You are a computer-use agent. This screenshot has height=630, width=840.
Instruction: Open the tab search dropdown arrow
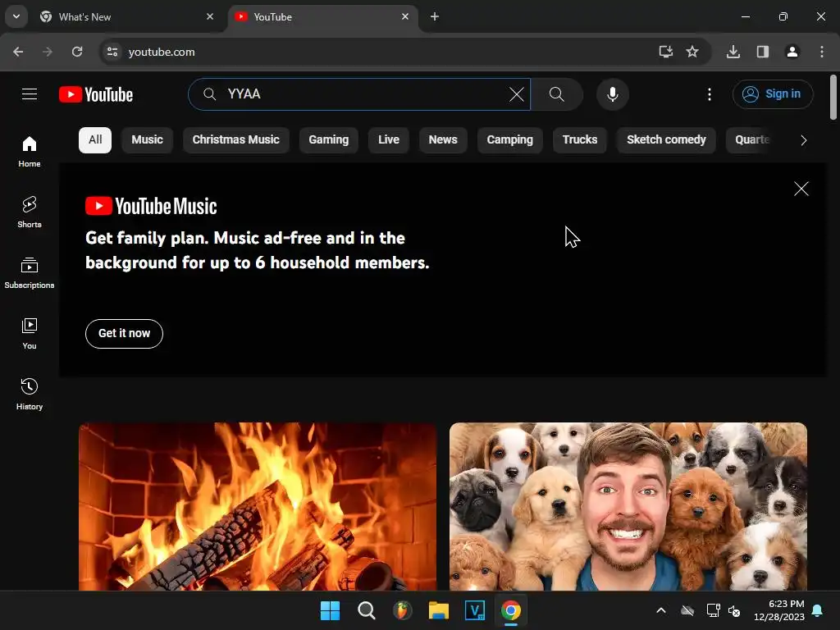tap(16, 16)
